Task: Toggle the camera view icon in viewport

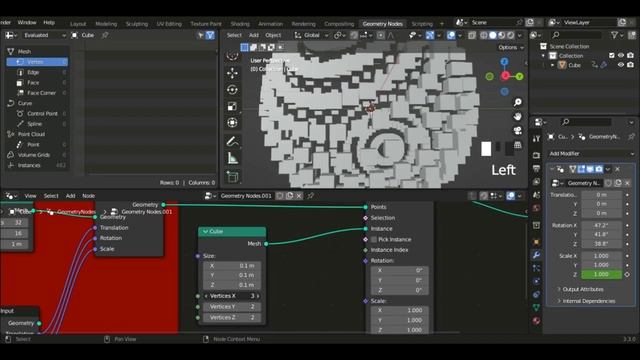Action: (x=518, y=131)
